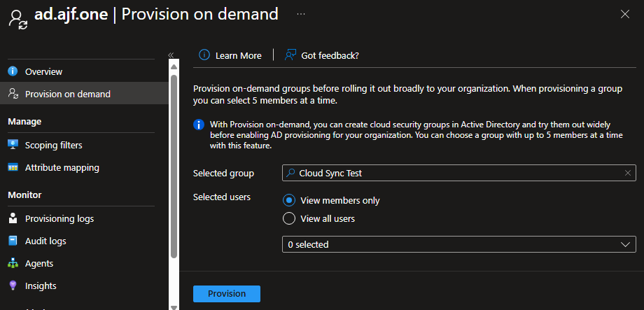Click the Attribute mapping icon
Image resolution: width=644 pixels, height=310 pixels.
(x=13, y=167)
